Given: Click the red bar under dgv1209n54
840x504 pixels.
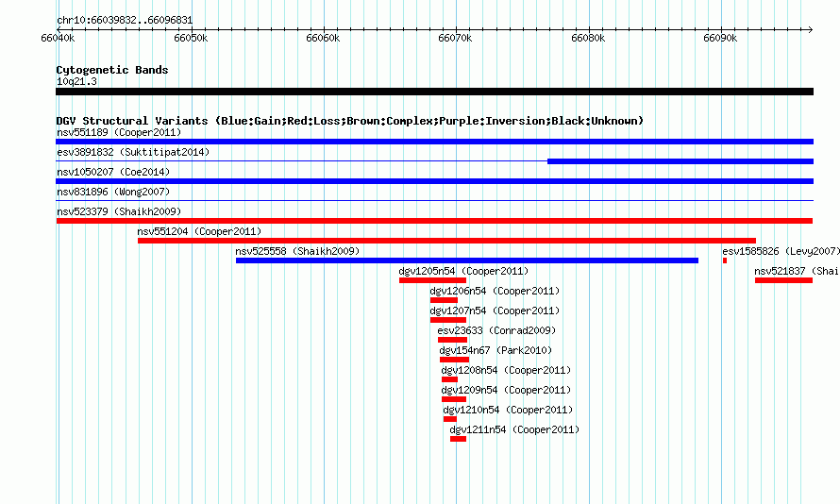Looking at the screenshot, I should pos(454,399).
